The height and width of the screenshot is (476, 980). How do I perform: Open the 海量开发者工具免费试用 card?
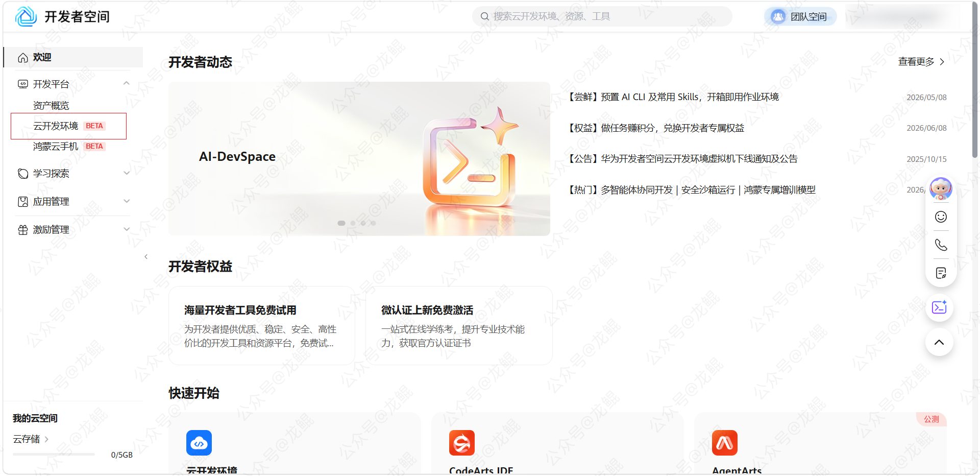[x=262, y=326]
